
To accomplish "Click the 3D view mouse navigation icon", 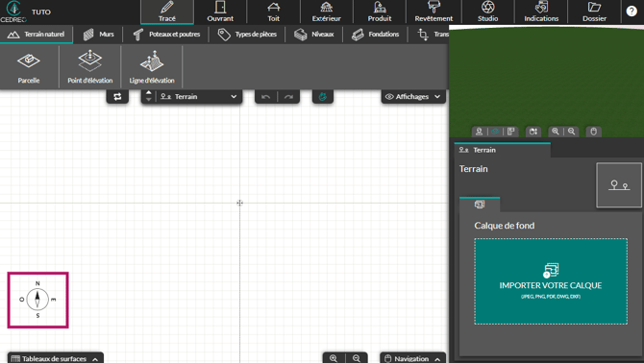I will coord(593,132).
